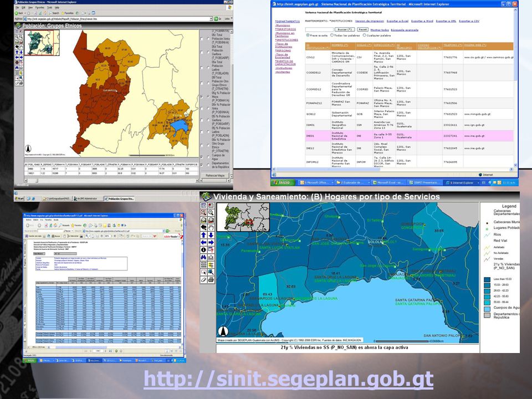Open the 'Exportar a Excel' link
Viewport: 532px width, 399px height.
tap(397, 21)
